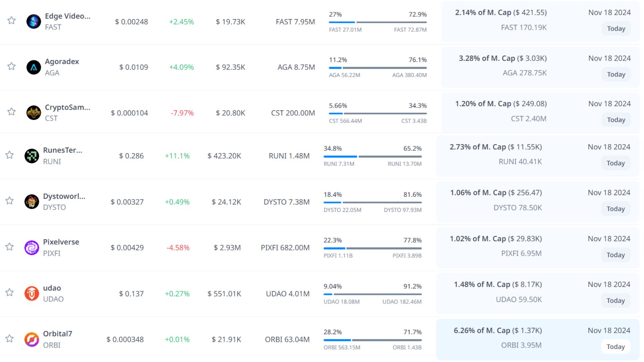Click the CryptoSam CST coin logo

pos(34,113)
